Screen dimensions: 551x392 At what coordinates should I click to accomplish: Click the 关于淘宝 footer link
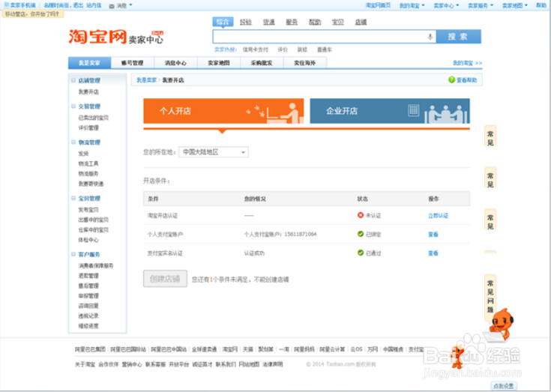pyautogui.click(x=85, y=364)
